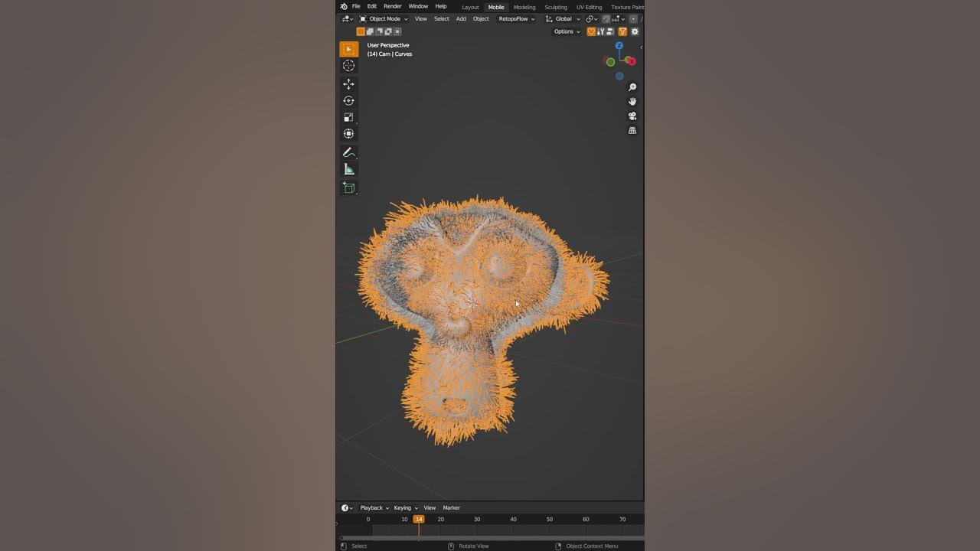Viewport: 980px width, 551px height.
Task: Expand sidebar using small arrow by gizmo
Action: pyautogui.click(x=641, y=47)
